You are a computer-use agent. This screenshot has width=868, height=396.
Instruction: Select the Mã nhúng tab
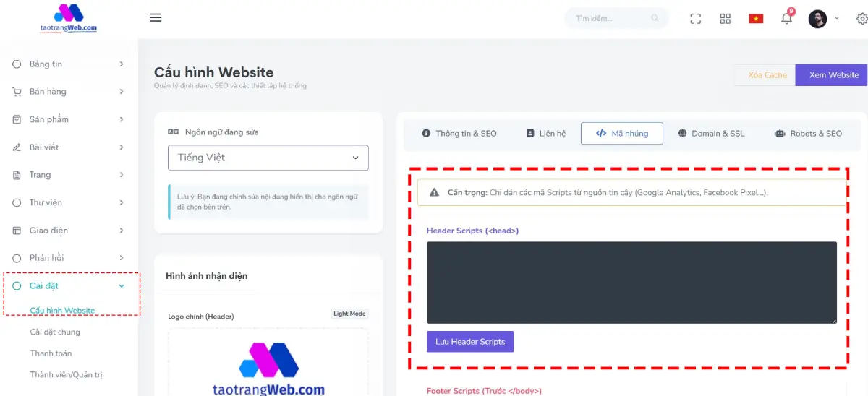pos(622,134)
